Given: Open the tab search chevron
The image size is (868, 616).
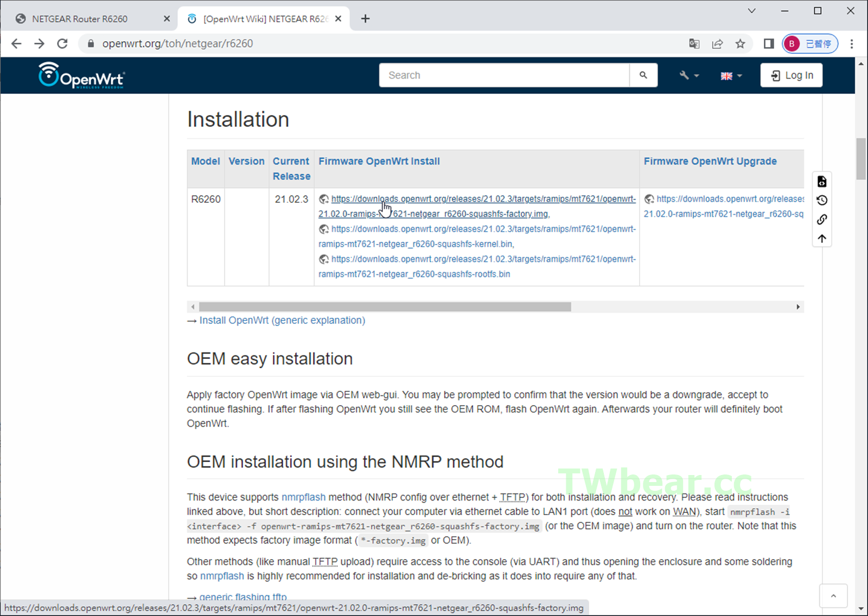Looking at the screenshot, I should coord(751,11).
